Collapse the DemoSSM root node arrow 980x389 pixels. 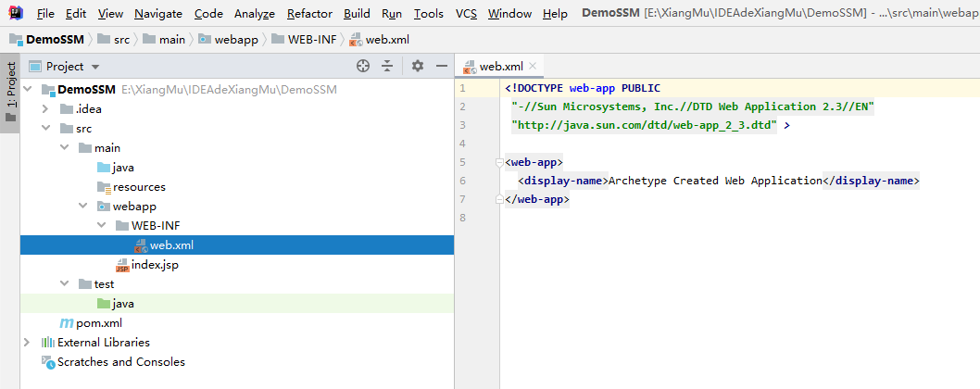point(27,90)
